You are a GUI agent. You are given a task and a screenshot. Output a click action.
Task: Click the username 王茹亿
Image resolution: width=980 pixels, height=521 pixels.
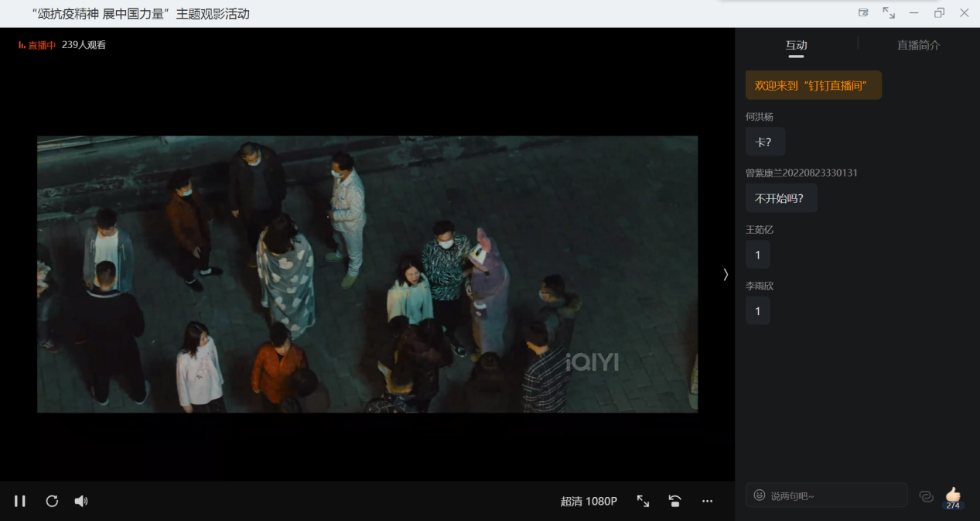pos(760,230)
